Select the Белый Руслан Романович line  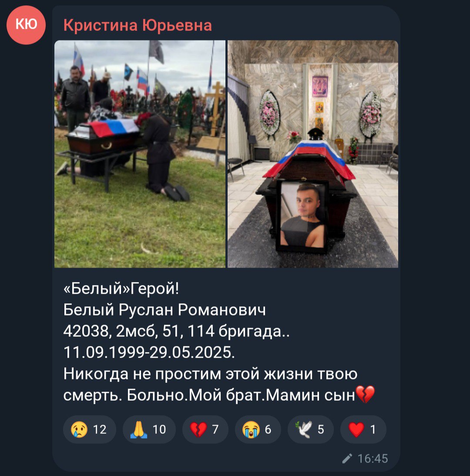(164, 310)
